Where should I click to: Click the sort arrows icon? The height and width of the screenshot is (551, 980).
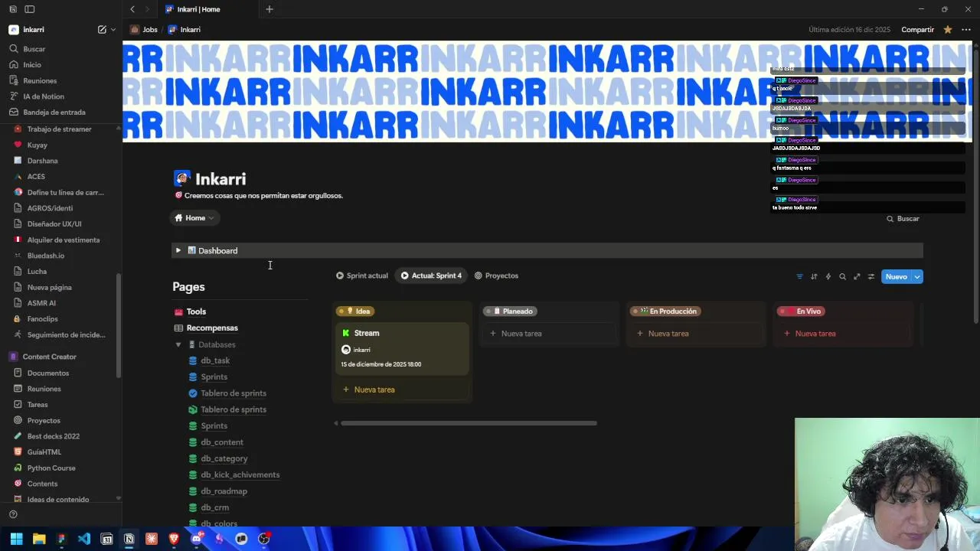[x=814, y=276]
